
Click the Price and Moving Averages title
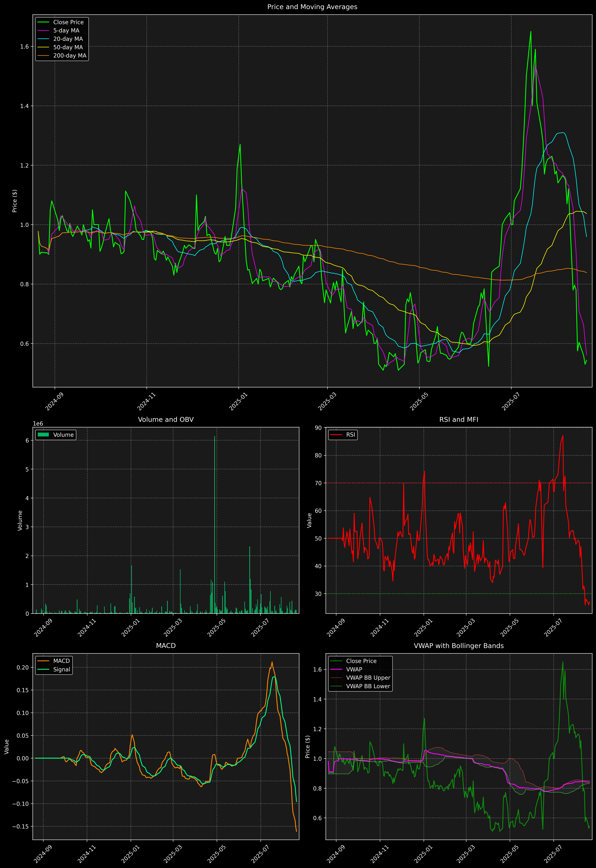pos(312,7)
